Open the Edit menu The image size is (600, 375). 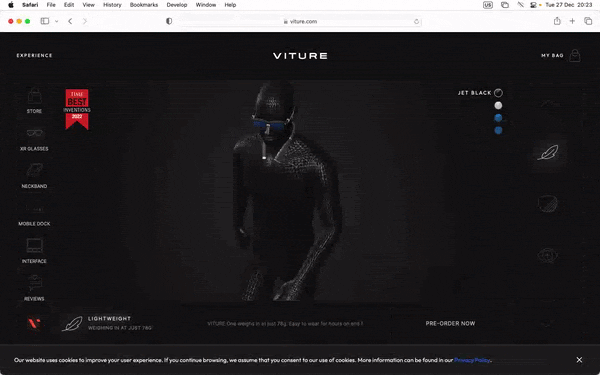69,5
